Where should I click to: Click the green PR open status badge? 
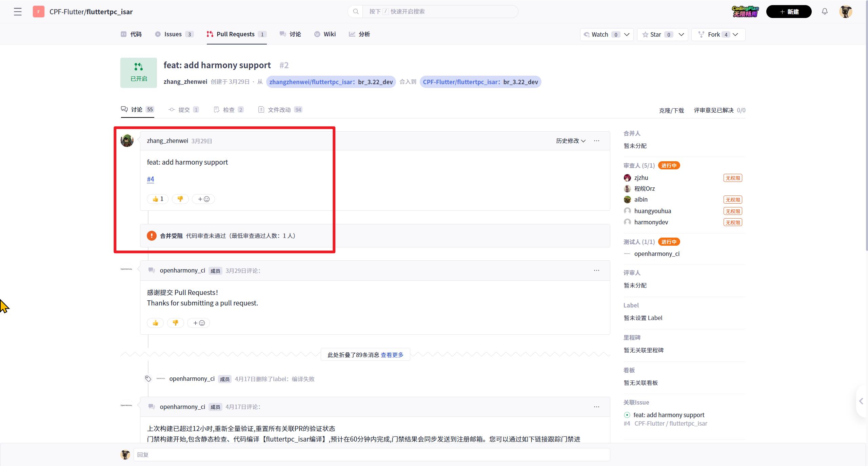point(139,73)
